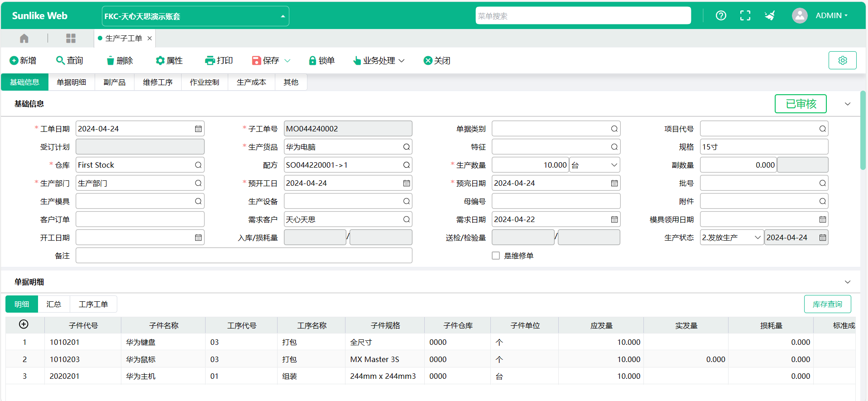Select row with 华为键盘
Screen dimensions: 868x401
tap(430, 342)
